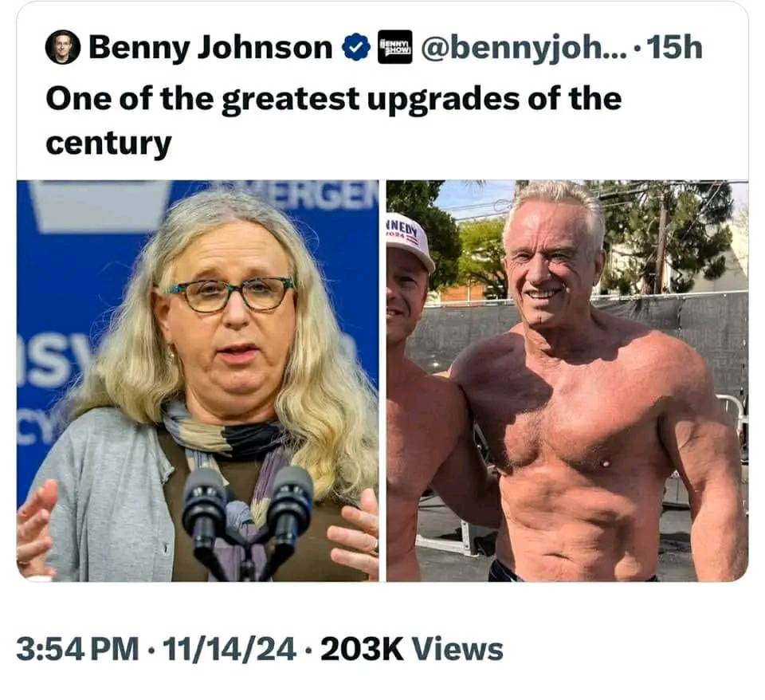The width and height of the screenshot is (765, 700).
Task: Click the eyeglasses in the left photo
Action: (x=229, y=294)
